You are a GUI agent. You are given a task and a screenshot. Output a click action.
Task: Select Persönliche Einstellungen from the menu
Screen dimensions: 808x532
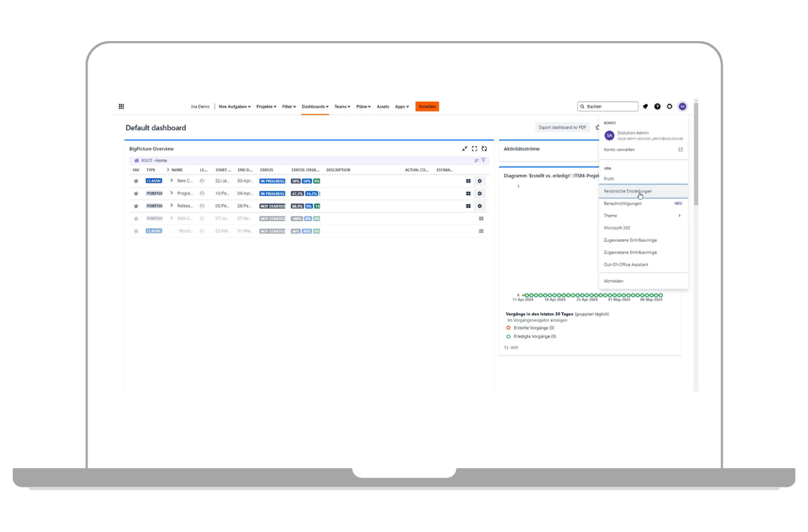click(628, 191)
